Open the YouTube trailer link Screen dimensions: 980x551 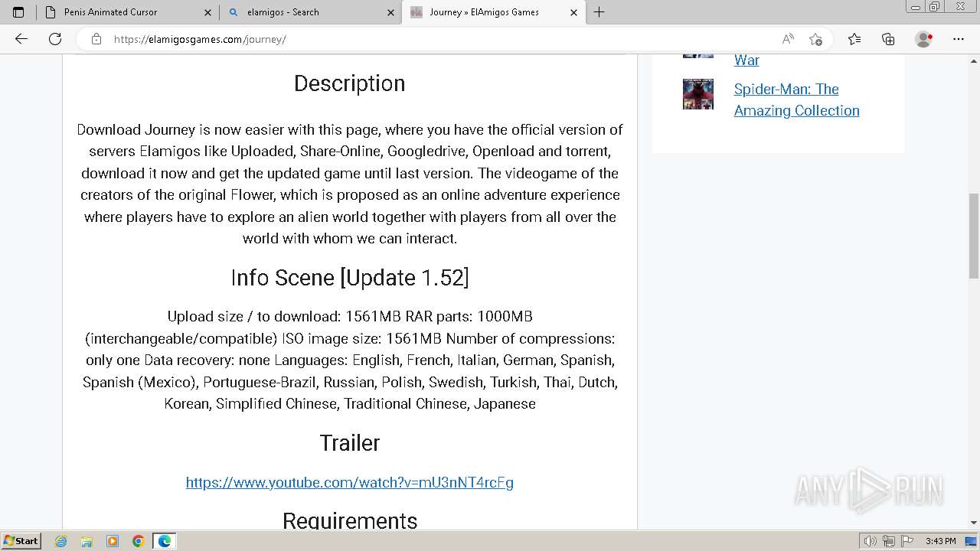[350, 482]
